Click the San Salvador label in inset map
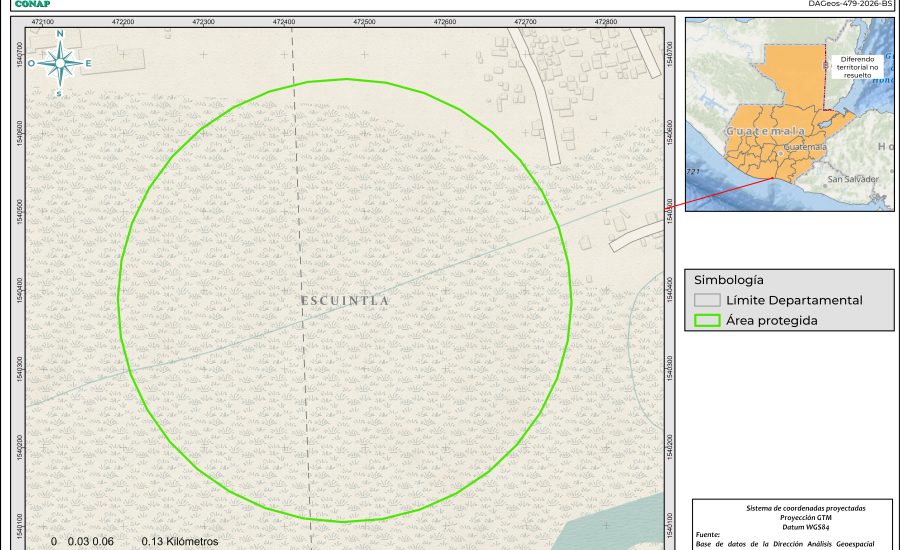This screenshot has width=900, height=550. click(x=852, y=179)
